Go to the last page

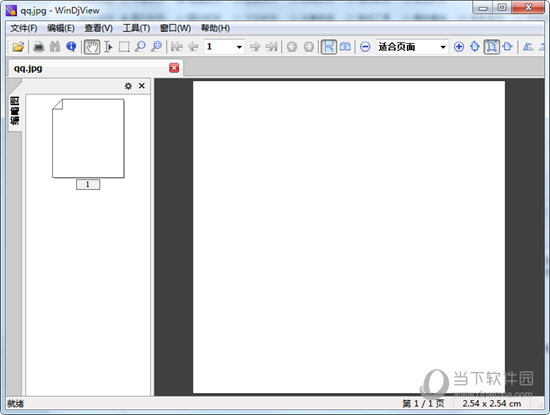(x=271, y=47)
